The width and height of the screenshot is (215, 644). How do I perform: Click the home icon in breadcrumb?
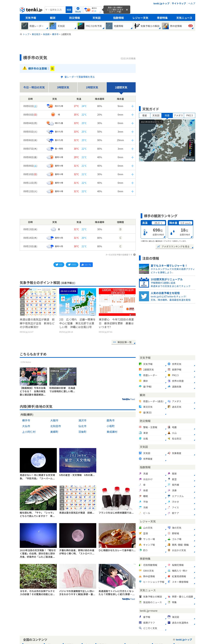point(21,34)
